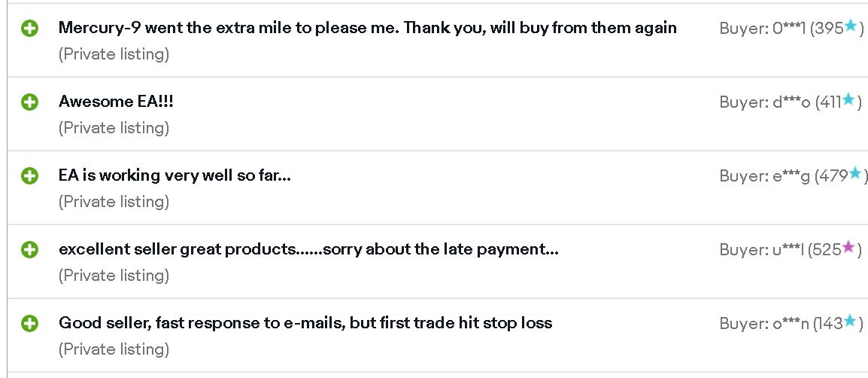The image size is (868, 378).
Task: Click Private listing label under EA is working
Action: coord(114,201)
